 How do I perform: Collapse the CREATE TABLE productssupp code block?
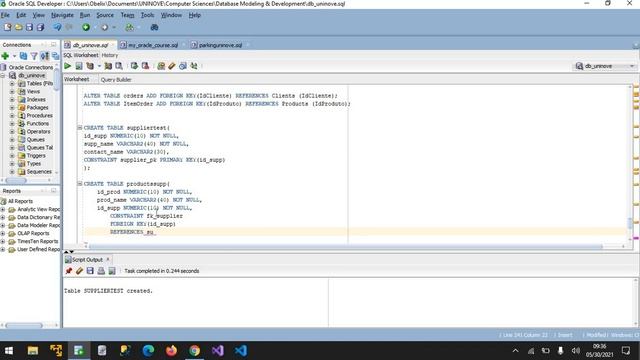pos(80,184)
